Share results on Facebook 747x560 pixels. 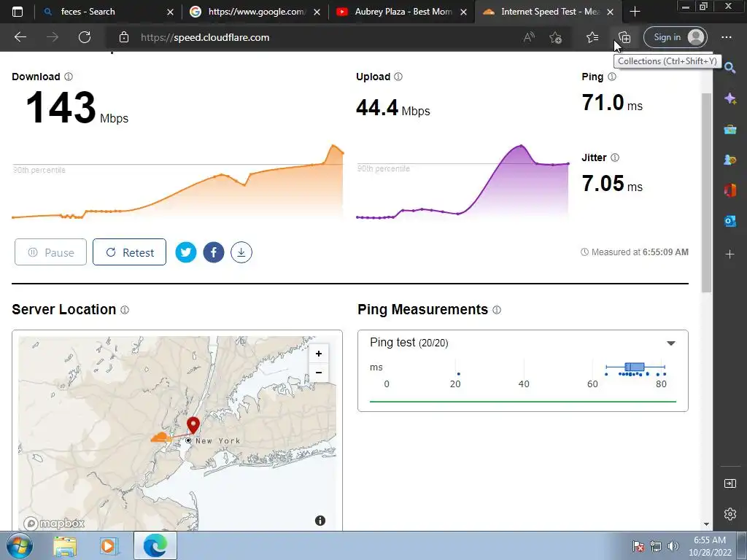point(214,252)
